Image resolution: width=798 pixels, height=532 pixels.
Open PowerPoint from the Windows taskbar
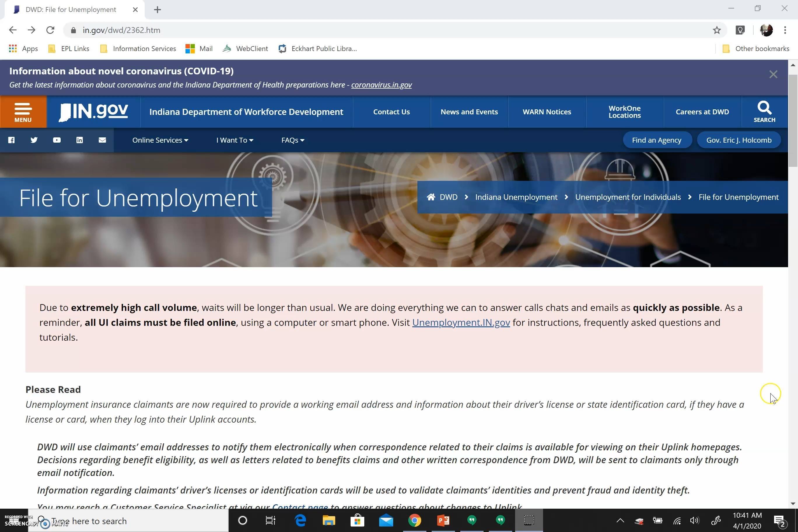coord(443,520)
